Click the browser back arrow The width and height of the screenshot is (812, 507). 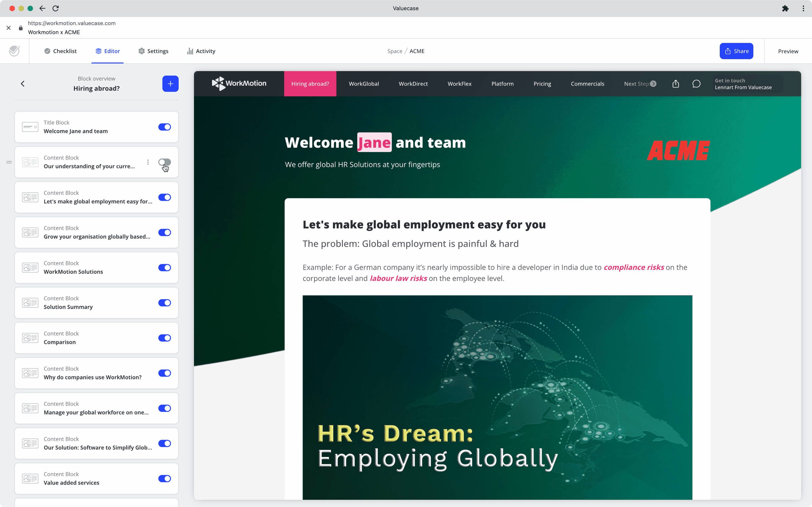pyautogui.click(x=42, y=8)
